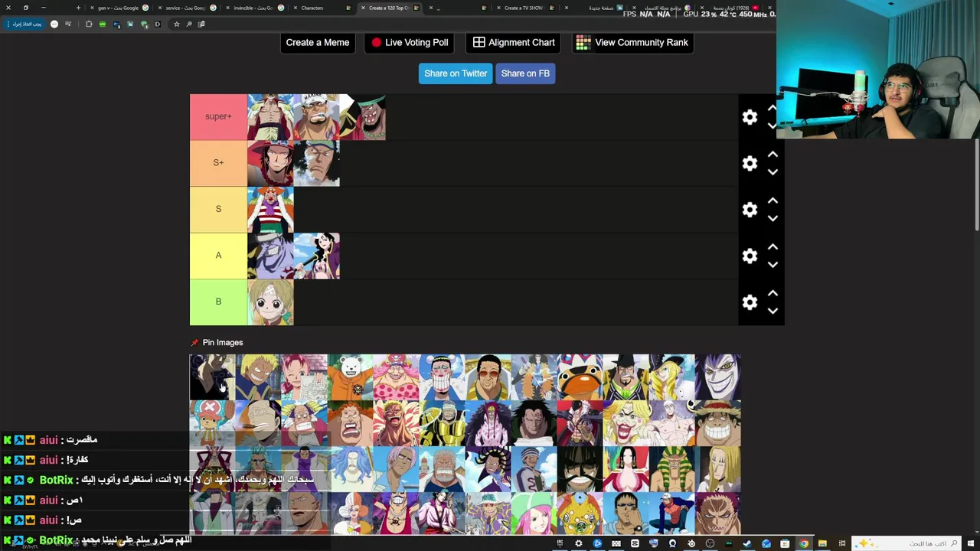Click the D extension icon

point(158,24)
